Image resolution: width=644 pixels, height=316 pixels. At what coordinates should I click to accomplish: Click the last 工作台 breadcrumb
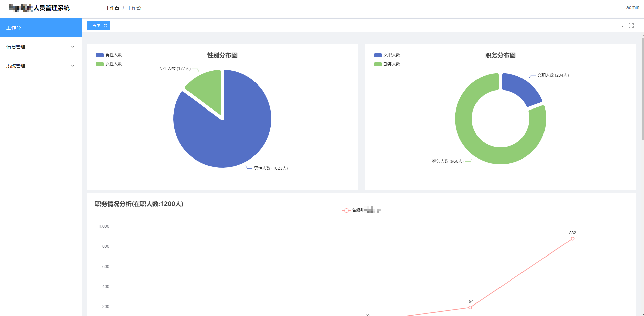coord(134,8)
